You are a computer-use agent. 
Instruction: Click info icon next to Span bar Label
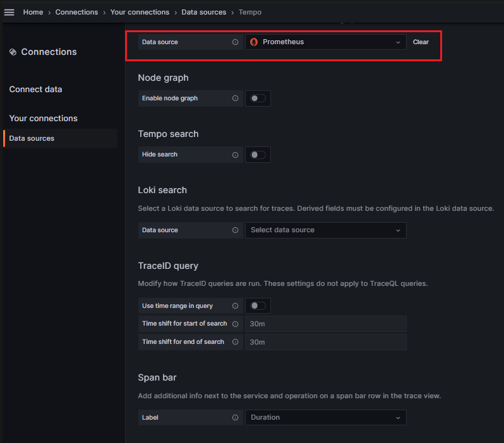tap(235, 418)
